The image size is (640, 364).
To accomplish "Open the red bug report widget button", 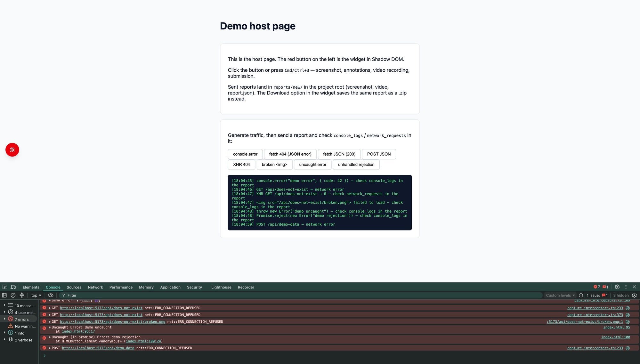I will point(12,150).
